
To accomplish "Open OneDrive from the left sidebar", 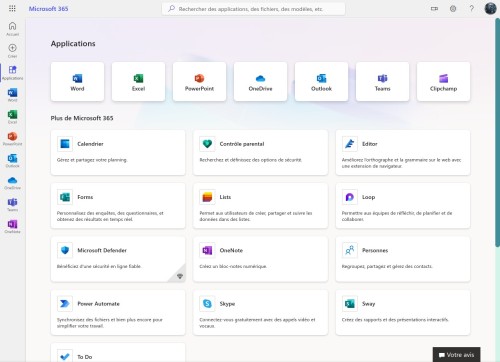I will coord(12,183).
